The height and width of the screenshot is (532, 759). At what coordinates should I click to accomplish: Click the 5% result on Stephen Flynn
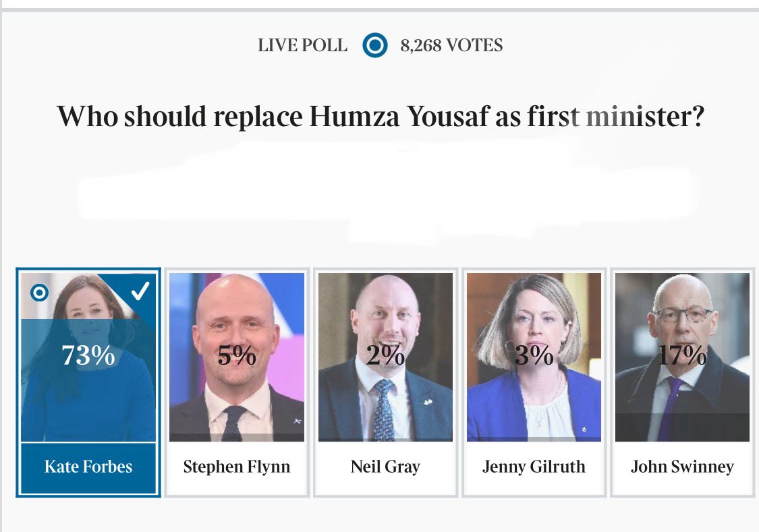coord(237,355)
